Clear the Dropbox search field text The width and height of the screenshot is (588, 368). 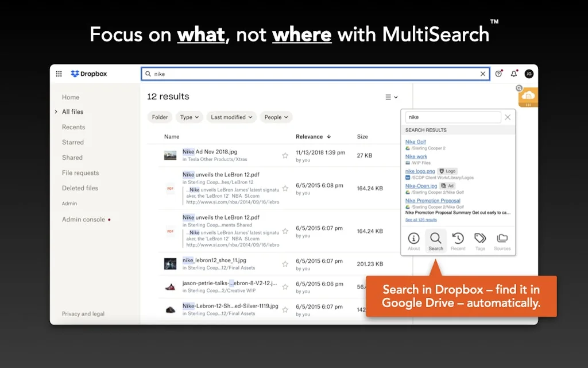tap(483, 74)
